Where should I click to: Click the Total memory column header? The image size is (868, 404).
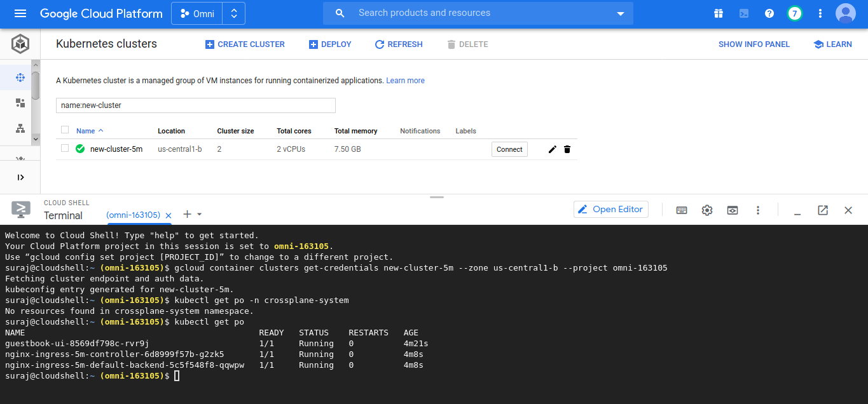[355, 131]
